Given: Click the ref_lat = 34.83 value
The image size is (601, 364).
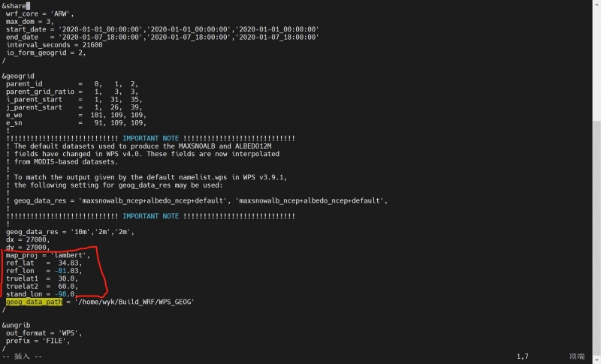Looking at the screenshot, I should click(x=69, y=263).
